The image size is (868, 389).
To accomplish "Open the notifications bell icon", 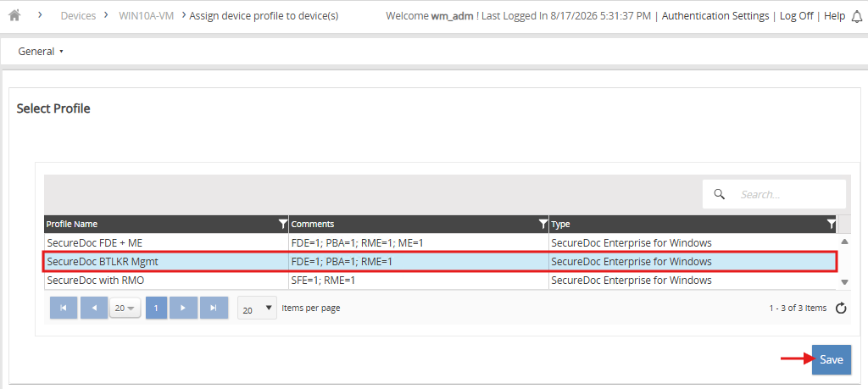I will (x=856, y=16).
